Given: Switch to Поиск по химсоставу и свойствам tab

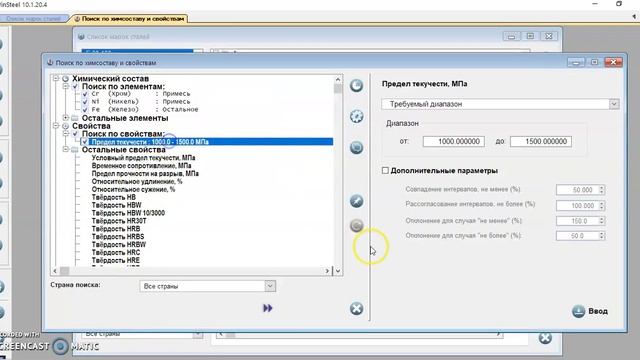Looking at the screenshot, I should pyautogui.click(x=130, y=19).
